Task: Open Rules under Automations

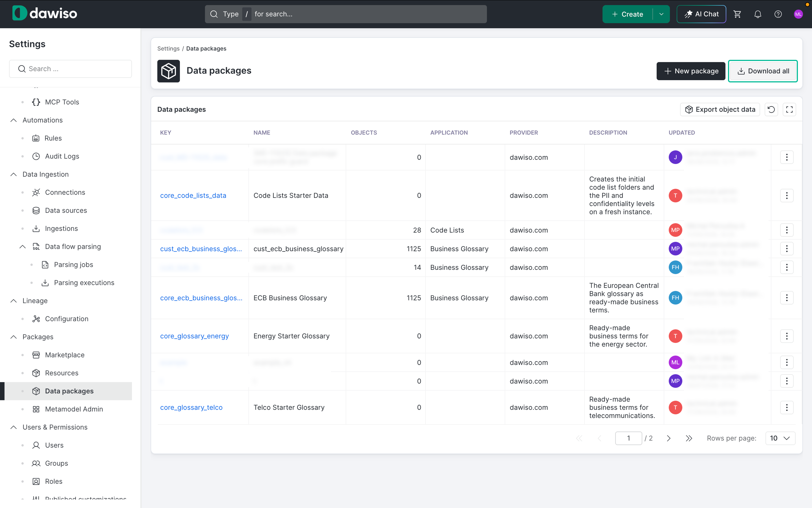Action: click(x=53, y=138)
